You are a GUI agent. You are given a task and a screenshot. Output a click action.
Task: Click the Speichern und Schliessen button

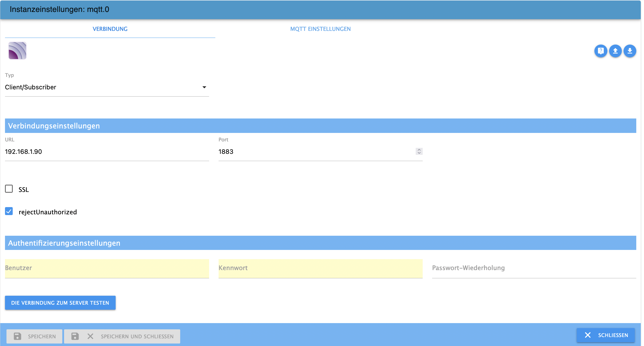[122, 336]
